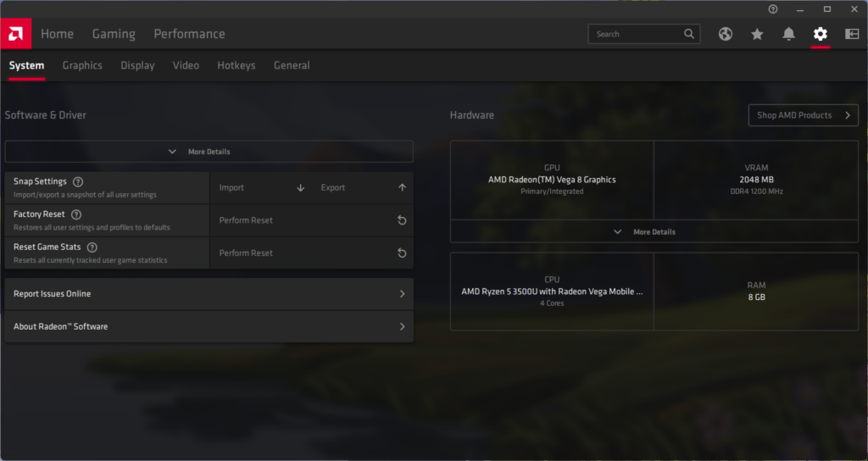This screenshot has width=868, height=461.
Task: Click '4 Cores' text
Action: click(x=552, y=303)
